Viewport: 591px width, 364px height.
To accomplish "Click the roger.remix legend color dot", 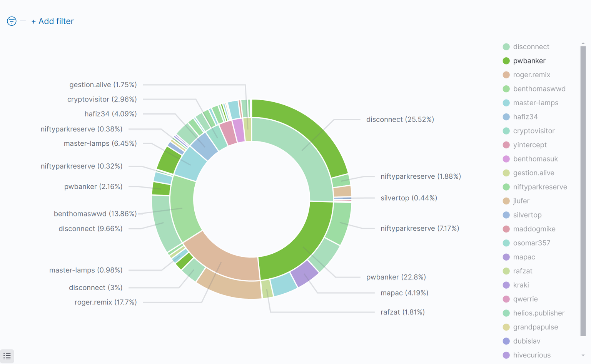I will pos(506,75).
